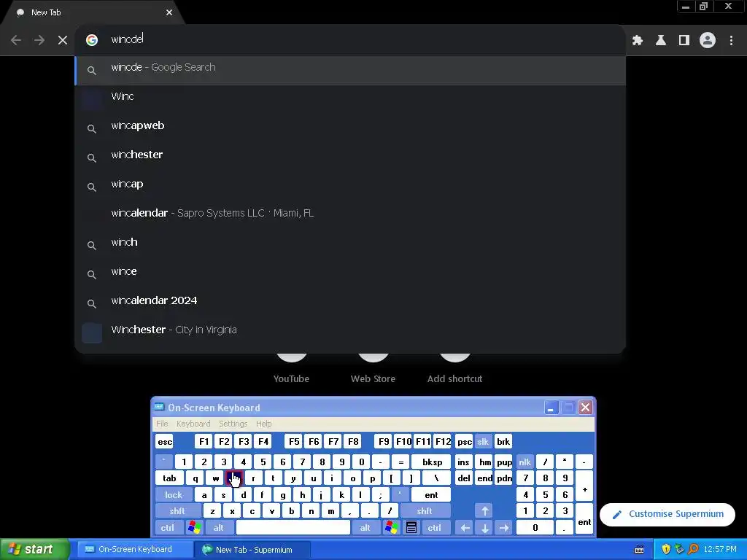Image resolution: width=747 pixels, height=560 pixels.
Task: Open the Windows start button
Action: point(34,550)
